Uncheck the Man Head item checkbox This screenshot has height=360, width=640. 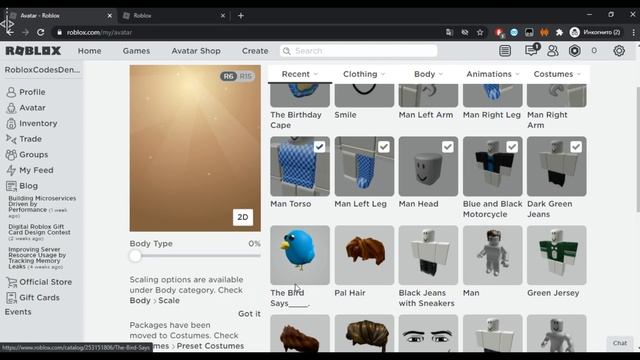pyautogui.click(x=448, y=147)
